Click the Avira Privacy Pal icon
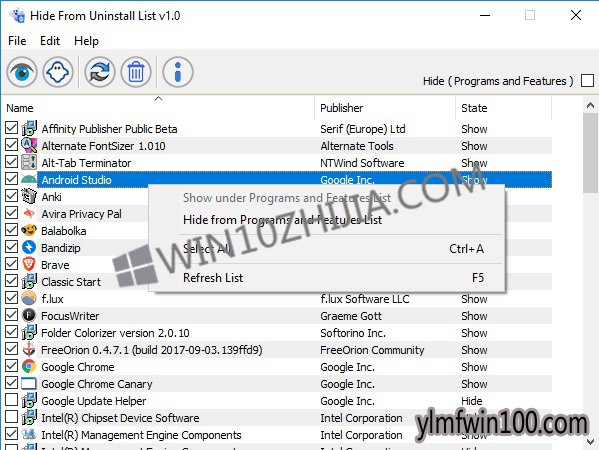Screen dimensions: 599x450 29,214
